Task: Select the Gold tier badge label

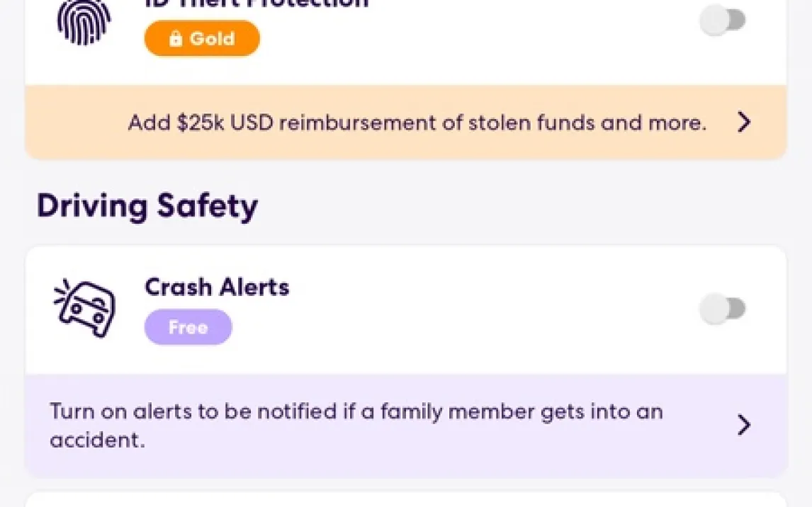Action: tap(211, 39)
